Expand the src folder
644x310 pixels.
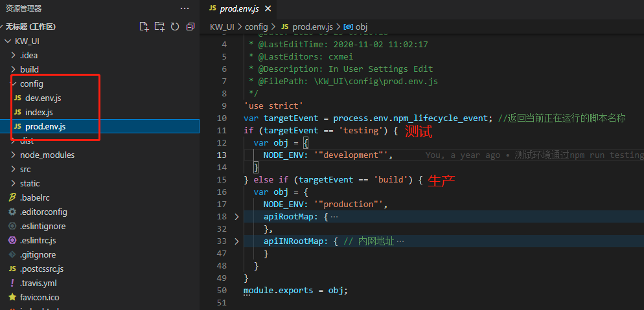(x=25, y=169)
